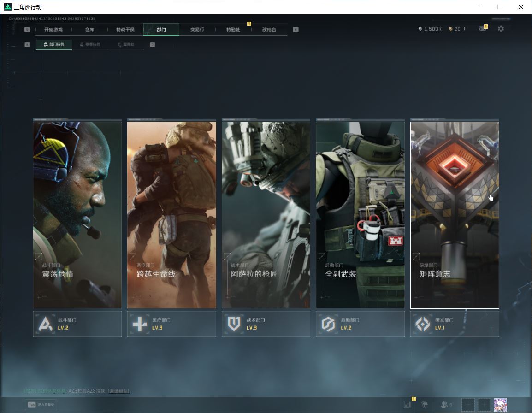Open the flag icon in bottom bar
The height and width of the screenshot is (413, 532).
(x=425, y=405)
